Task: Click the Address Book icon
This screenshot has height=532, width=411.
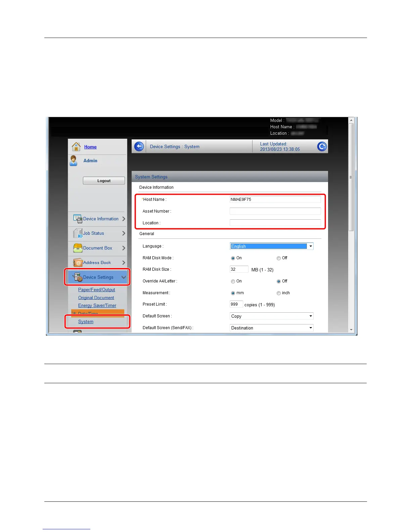Action: pyautogui.click(x=78, y=263)
